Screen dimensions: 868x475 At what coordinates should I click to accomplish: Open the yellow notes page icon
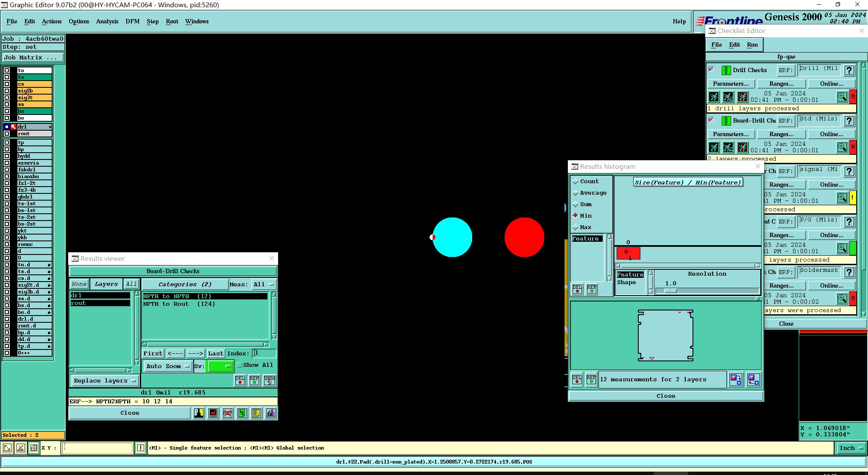tap(256, 413)
